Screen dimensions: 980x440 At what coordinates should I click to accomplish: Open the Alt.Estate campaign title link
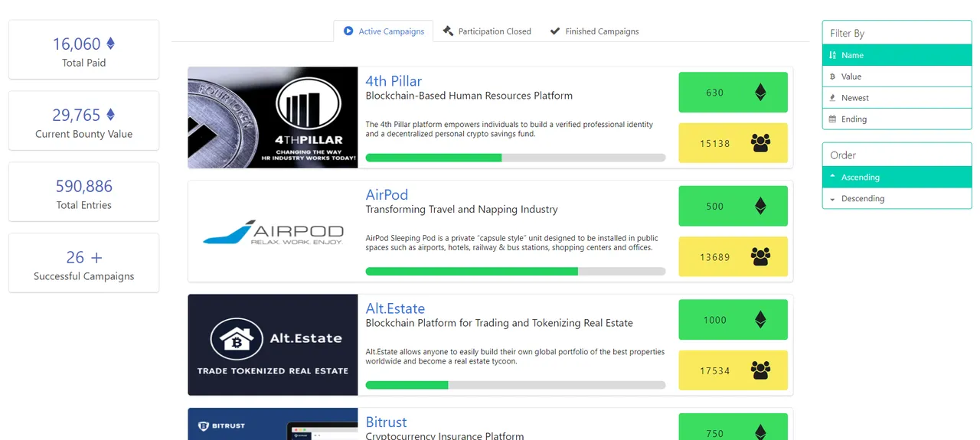(x=395, y=308)
